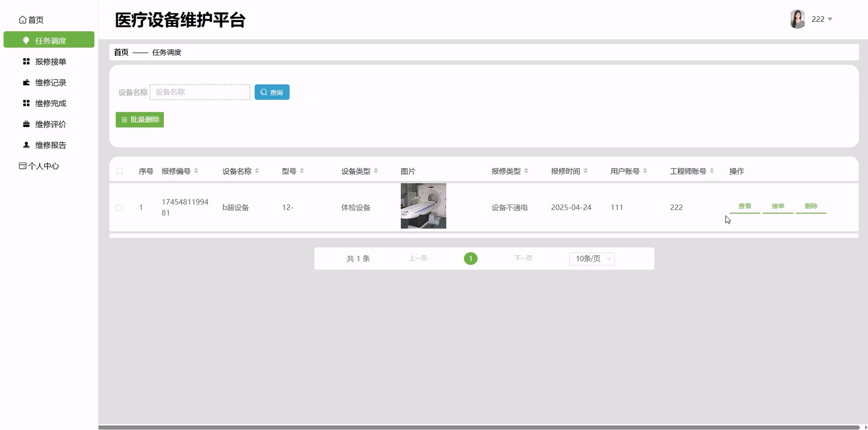Open the 222 user account dropdown arrow
Viewport: 868px width, 430px height.
coord(830,19)
